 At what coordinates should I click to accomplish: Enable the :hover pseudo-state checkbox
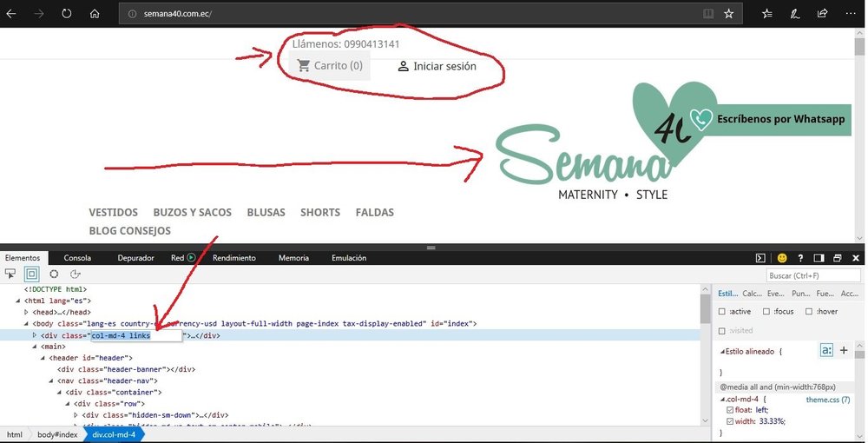(809, 312)
